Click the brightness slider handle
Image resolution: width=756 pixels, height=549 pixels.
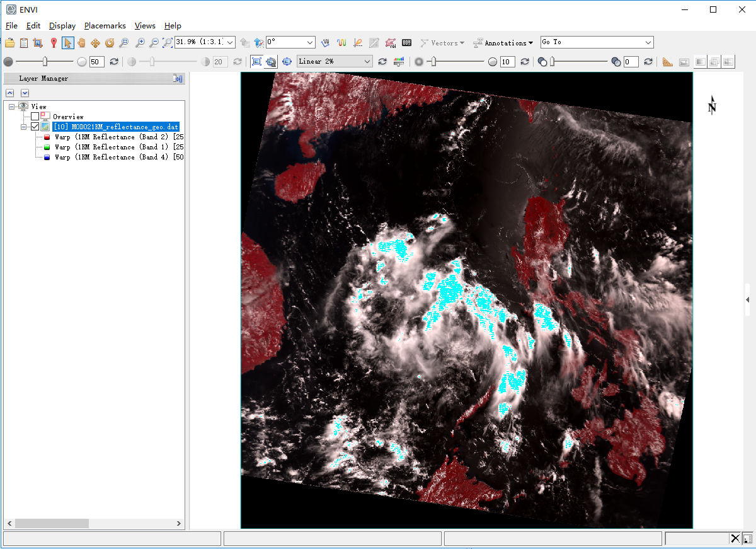[45, 61]
